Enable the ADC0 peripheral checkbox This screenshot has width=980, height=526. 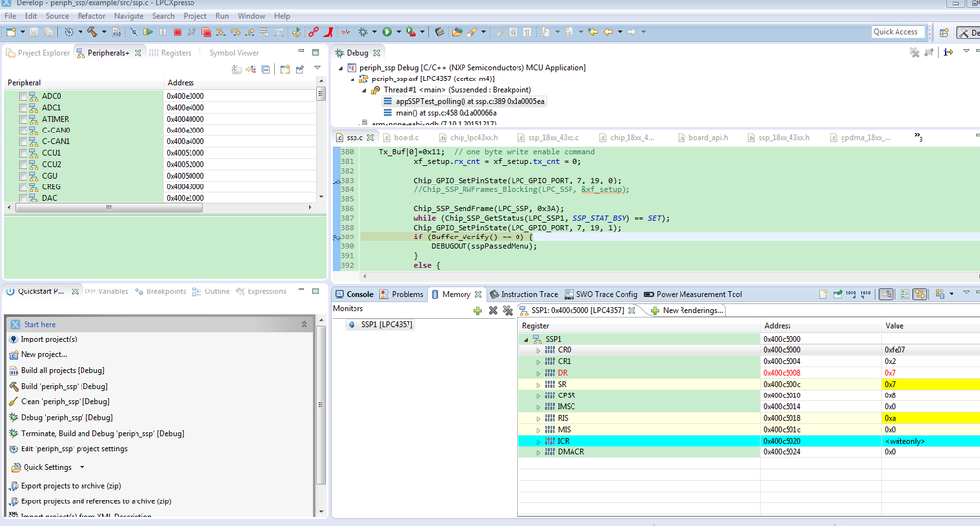23,96
